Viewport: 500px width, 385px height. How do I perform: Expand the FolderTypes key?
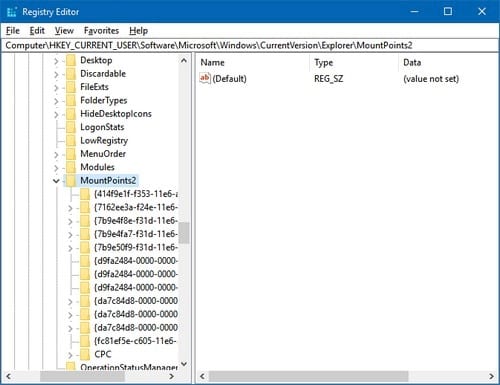[56, 101]
